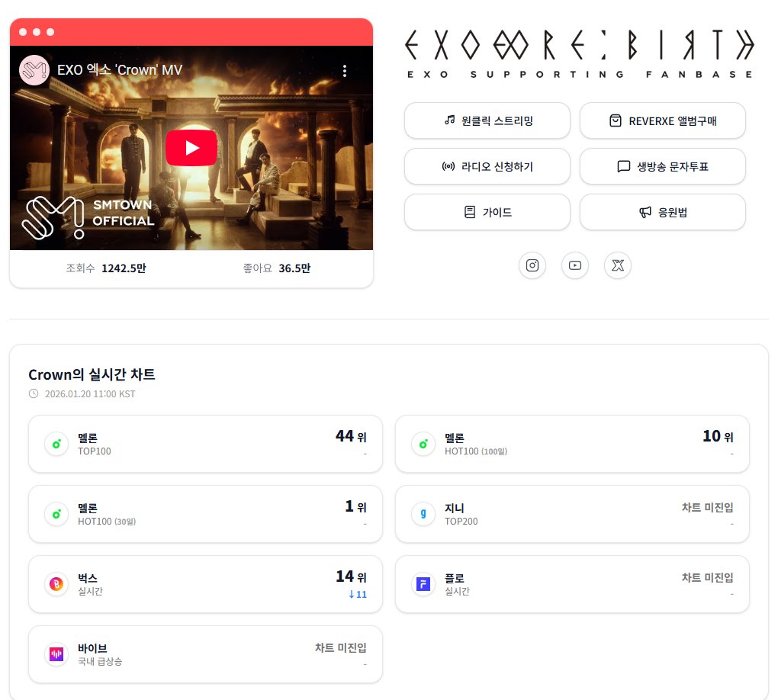
Task: Click the SMTOWN OFFICIAL watermark logo in video
Action: tap(88, 217)
